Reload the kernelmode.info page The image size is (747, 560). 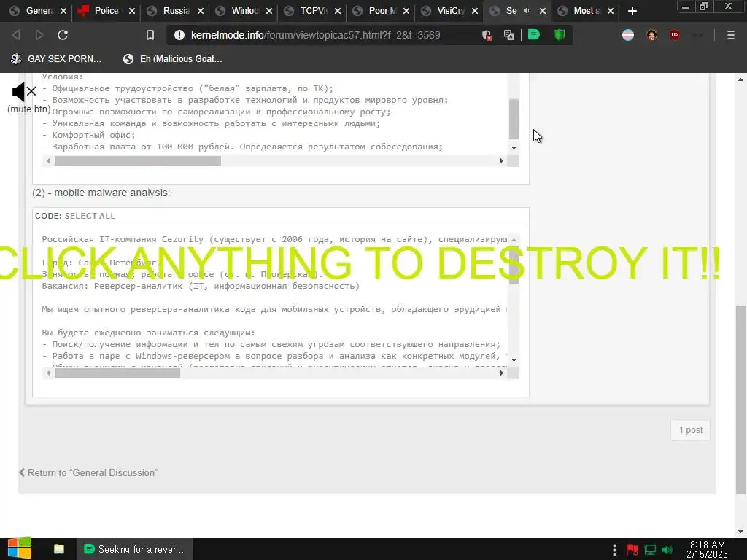coord(63,35)
